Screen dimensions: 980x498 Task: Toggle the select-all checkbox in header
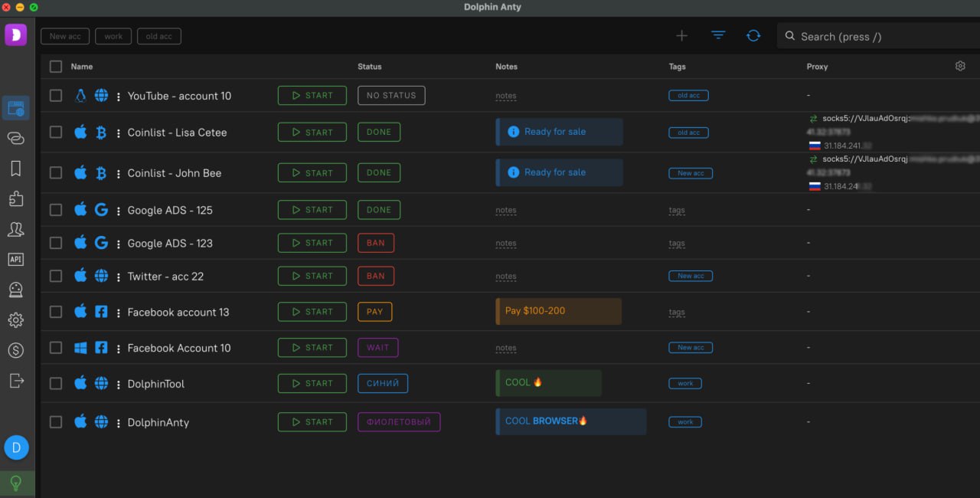(56, 67)
